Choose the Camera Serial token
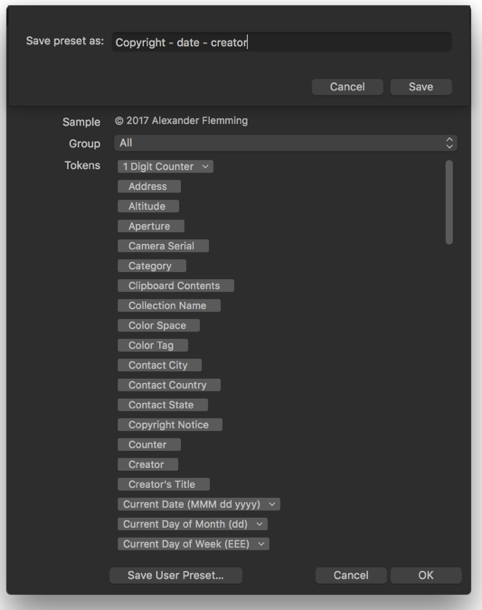Image resolution: width=482 pixels, height=610 pixels. (x=163, y=246)
